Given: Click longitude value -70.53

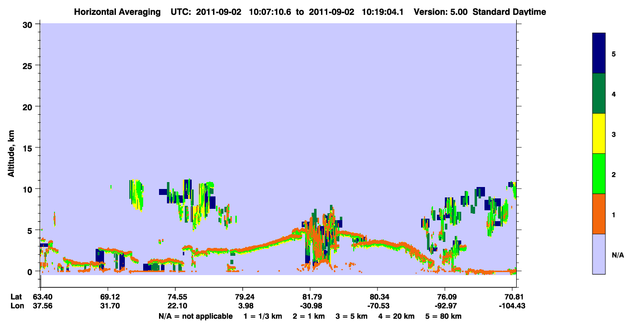Looking at the screenshot, I should click(377, 306).
